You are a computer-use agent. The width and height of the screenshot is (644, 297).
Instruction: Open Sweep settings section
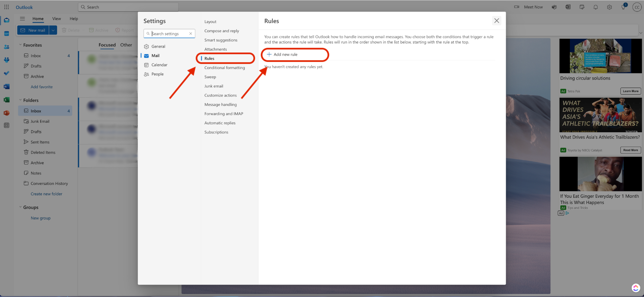click(x=210, y=77)
